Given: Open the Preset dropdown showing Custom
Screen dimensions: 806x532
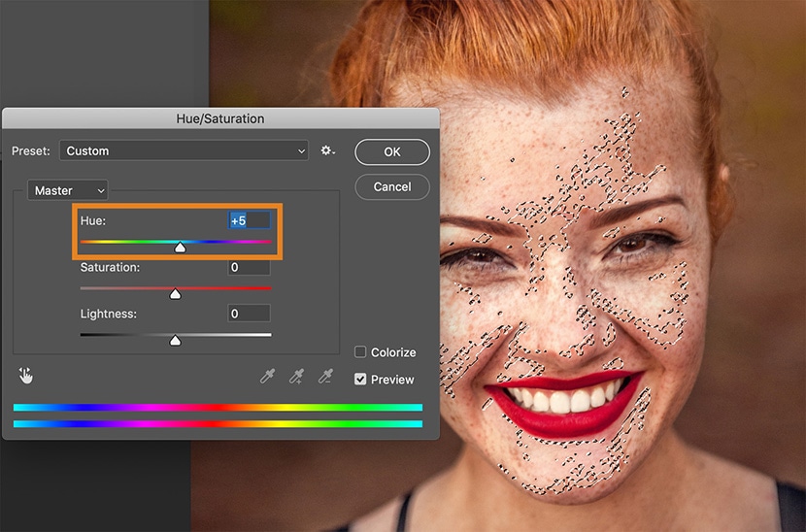Looking at the screenshot, I should (x=184, y=151).
